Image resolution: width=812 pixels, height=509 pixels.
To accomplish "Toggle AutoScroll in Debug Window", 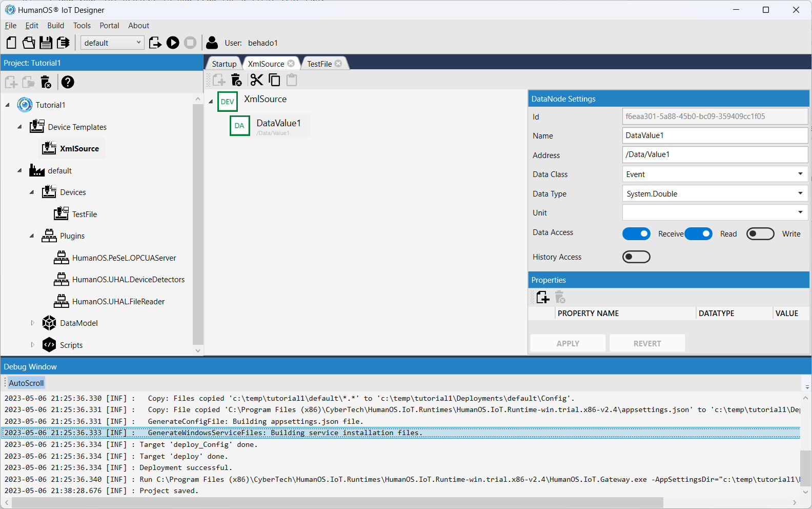I will click(26, 383).
